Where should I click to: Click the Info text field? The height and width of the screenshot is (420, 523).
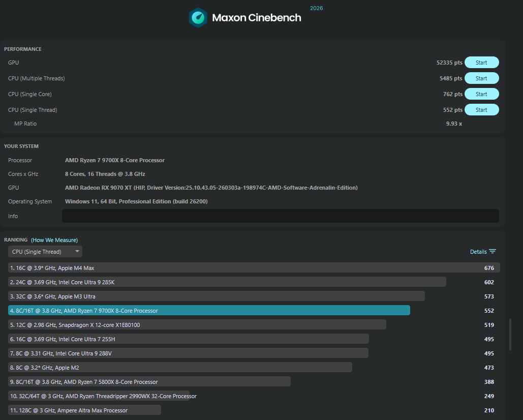coord(280,216)
